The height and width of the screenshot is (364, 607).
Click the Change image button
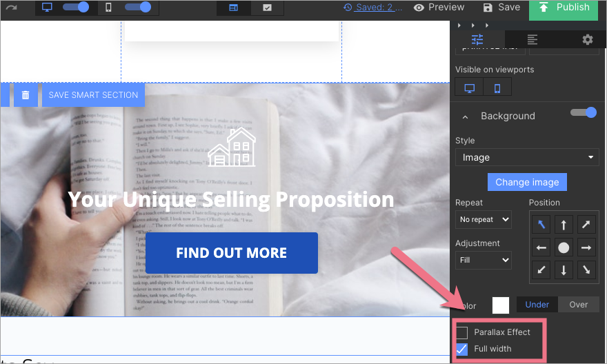[527, 182]
